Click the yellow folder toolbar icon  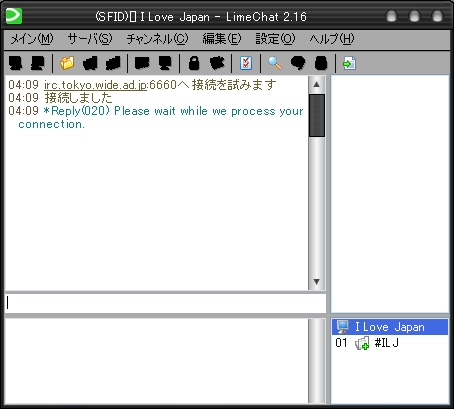click(67, 63)
